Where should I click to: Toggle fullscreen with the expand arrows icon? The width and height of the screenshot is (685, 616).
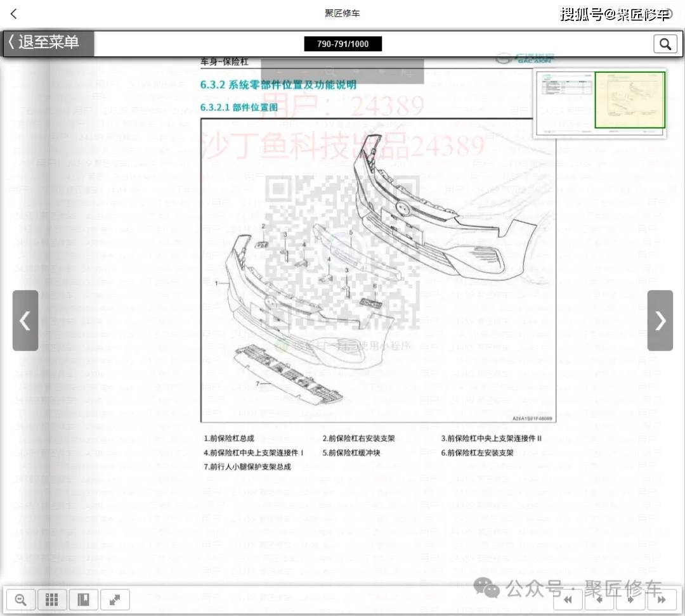tap(115, 600)
